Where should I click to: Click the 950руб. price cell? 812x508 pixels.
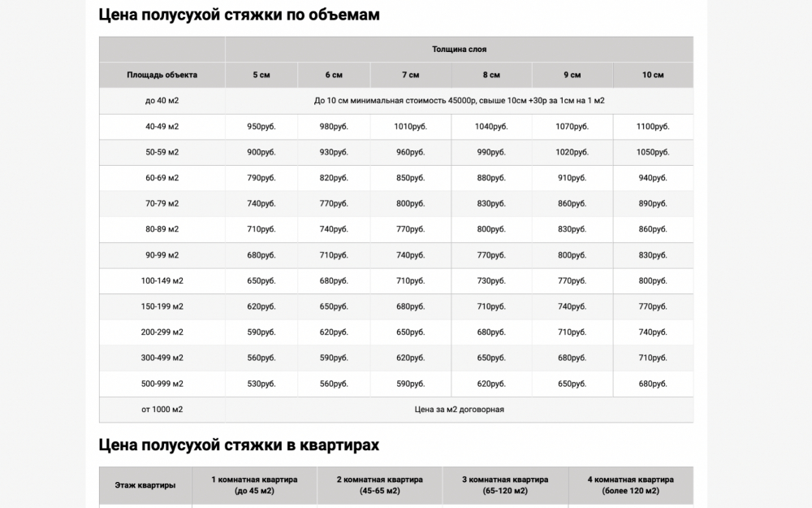pyautogui.click(x=261, y=127)
